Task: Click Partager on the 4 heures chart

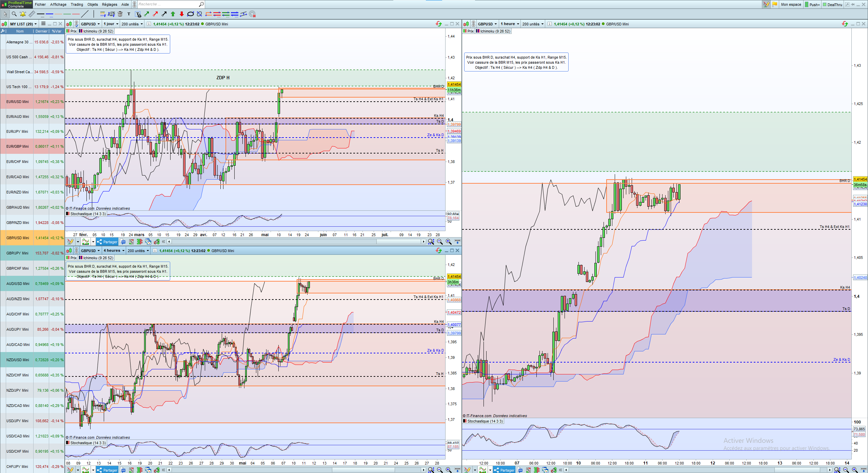Action: [107, 470]
